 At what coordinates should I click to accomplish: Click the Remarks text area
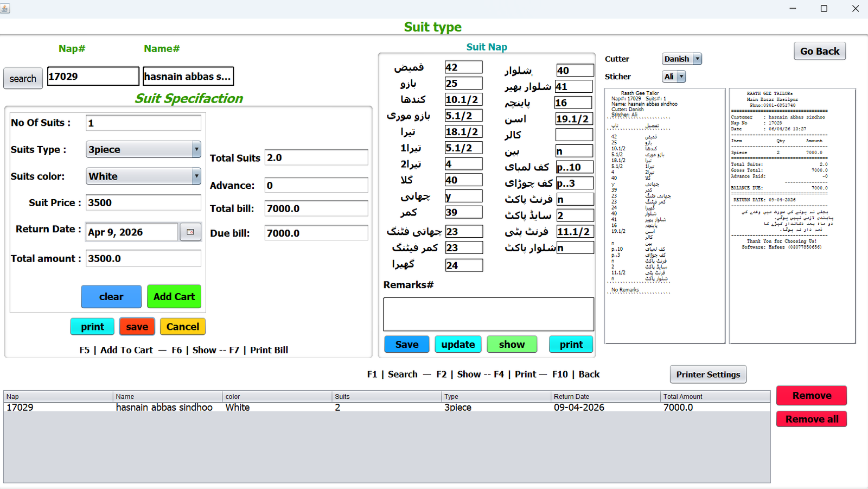489,314
